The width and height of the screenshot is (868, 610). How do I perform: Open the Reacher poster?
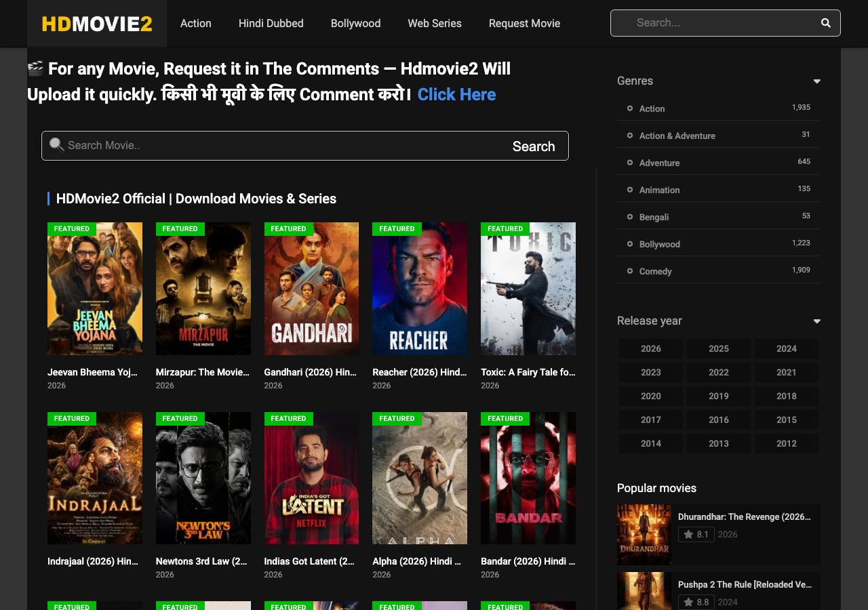[x=420, y=289]
